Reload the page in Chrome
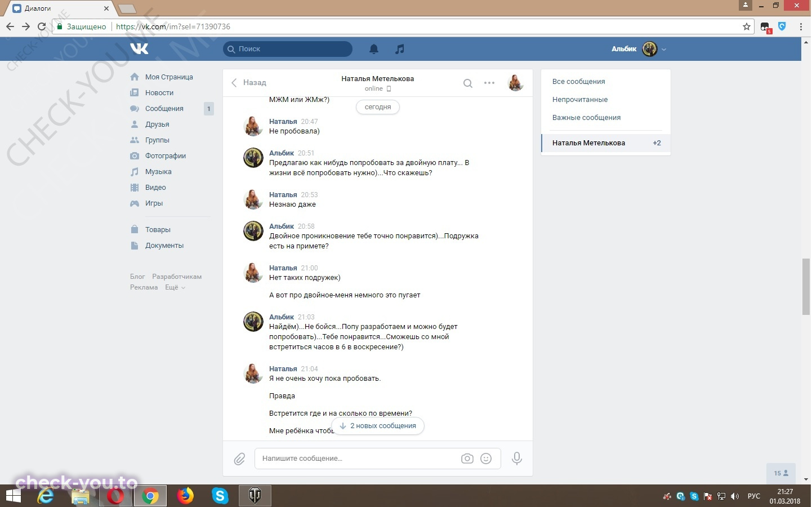 (x=42, y=26)
